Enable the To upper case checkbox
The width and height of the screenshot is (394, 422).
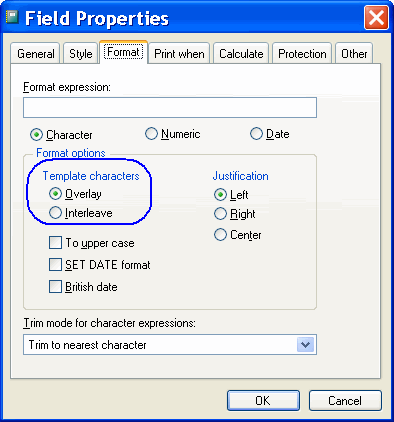pyautogui.click(x=55, y=243)
